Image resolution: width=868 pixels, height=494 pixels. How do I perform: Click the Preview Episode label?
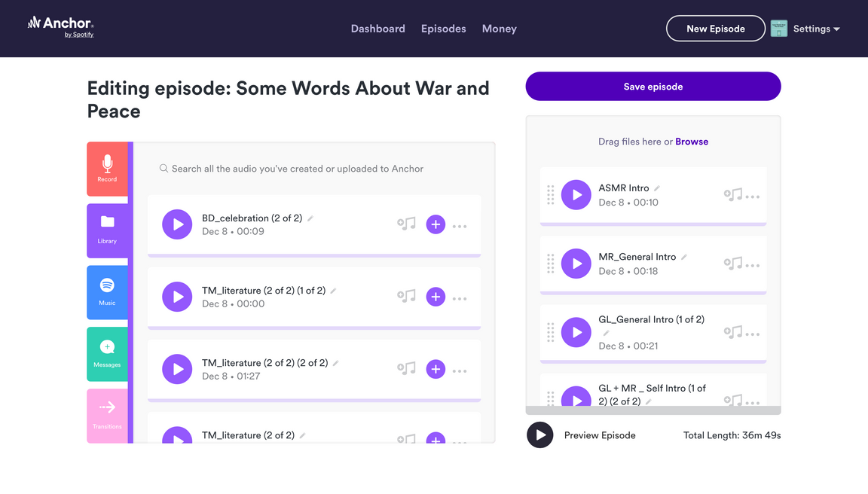click(x=600, y=435)
